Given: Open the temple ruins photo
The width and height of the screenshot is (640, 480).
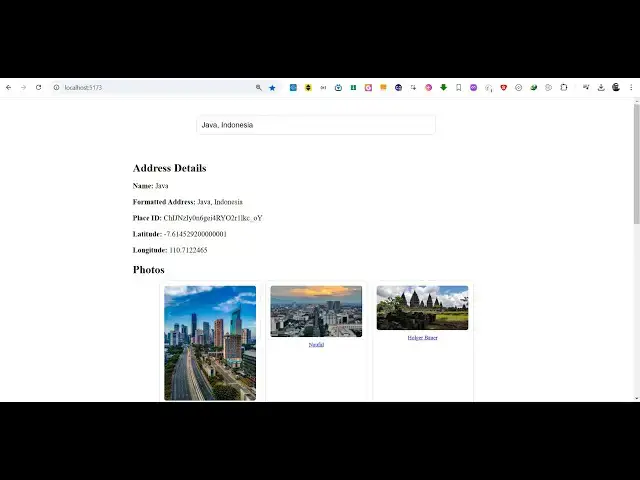Looking at the screenshot, I should pos(422,308).
